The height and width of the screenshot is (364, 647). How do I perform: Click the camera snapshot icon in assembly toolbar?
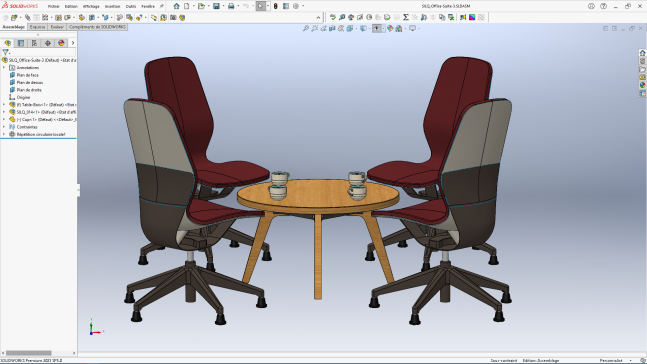pos(173,17)
